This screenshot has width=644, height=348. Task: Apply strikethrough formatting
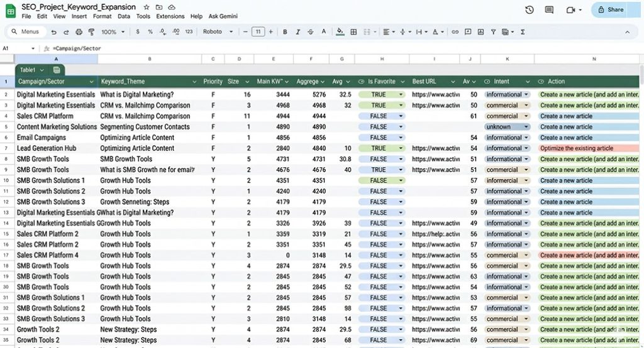coord(311,31)
